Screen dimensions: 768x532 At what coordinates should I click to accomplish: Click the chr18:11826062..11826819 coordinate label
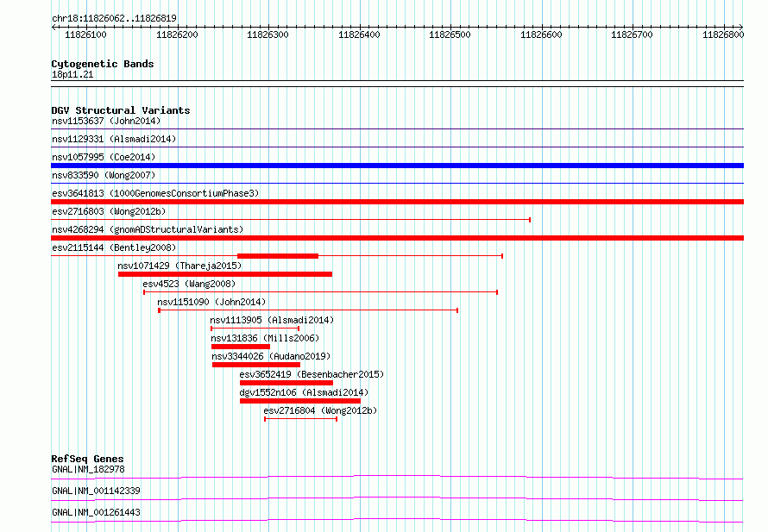point(114,18)
